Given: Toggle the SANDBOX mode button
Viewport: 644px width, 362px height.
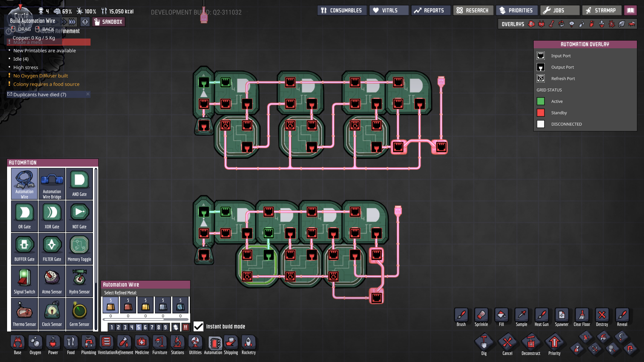Looking at the screenshot, I should coord(108,22).
